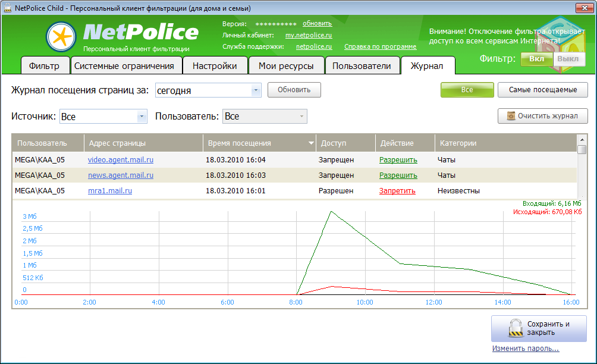597x364 pixels.
Task: Click the Адрес страницы column header
Action: click(143, 143)
